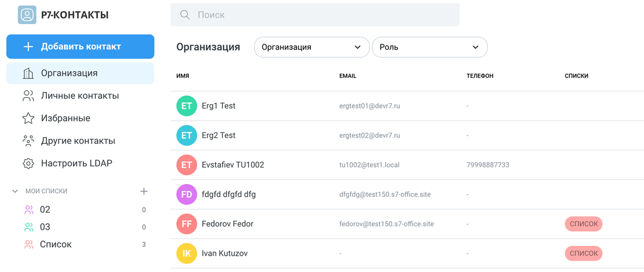Open the Организация filter dropdown
Viewport: 644px width, 272px height.
pyautogui.click(x=311, y=47)
